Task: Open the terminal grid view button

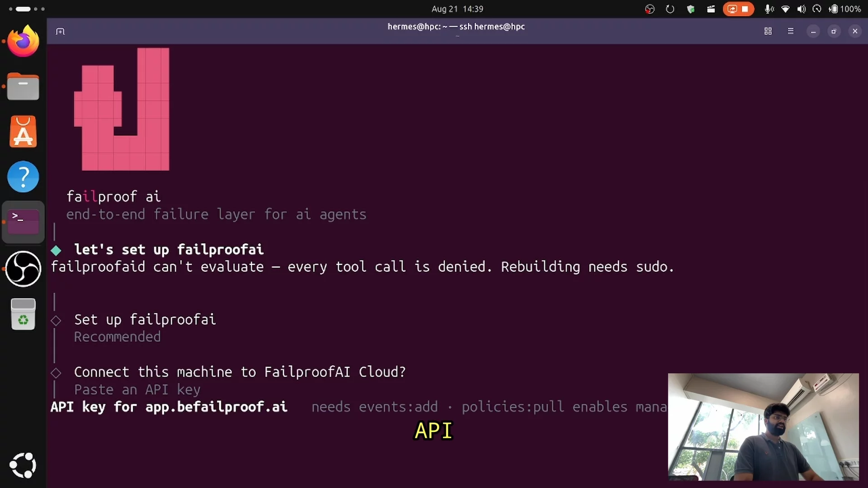Action: pyautogui.click(x=768, y=31)
